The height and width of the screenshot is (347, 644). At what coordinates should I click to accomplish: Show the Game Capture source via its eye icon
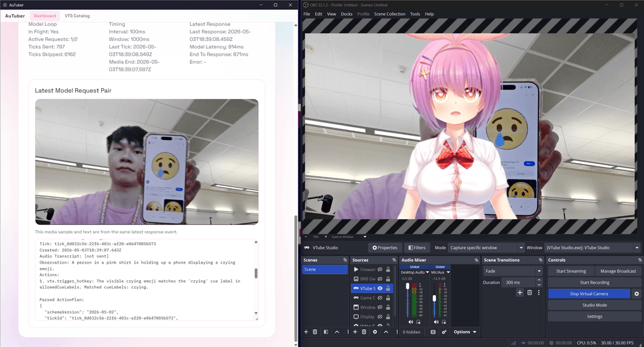tap(380, 298)
